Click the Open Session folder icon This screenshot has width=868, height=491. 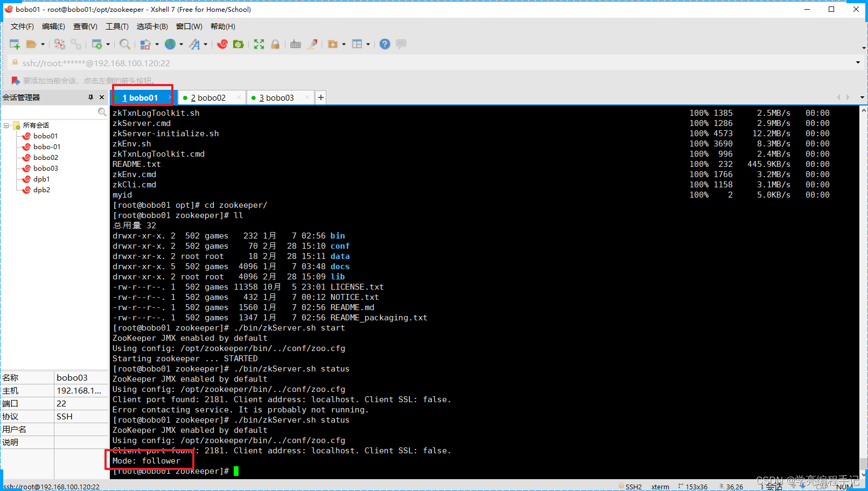point(31,44)
